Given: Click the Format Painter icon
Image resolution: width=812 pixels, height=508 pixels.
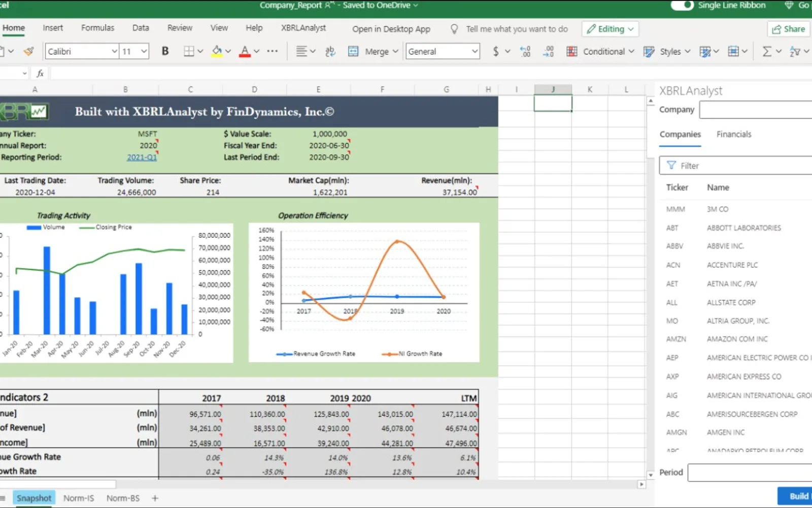Looking at the screenshot, I should [29, 51].
